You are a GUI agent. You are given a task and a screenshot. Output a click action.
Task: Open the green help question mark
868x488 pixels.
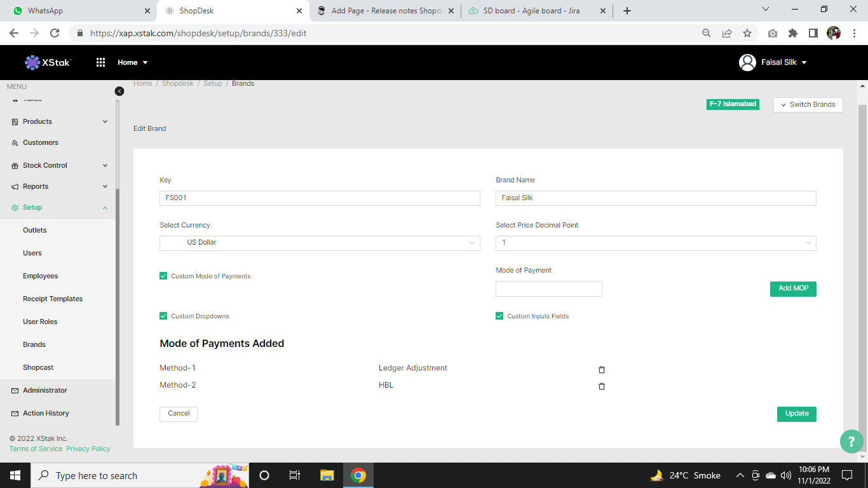point(851,442)
